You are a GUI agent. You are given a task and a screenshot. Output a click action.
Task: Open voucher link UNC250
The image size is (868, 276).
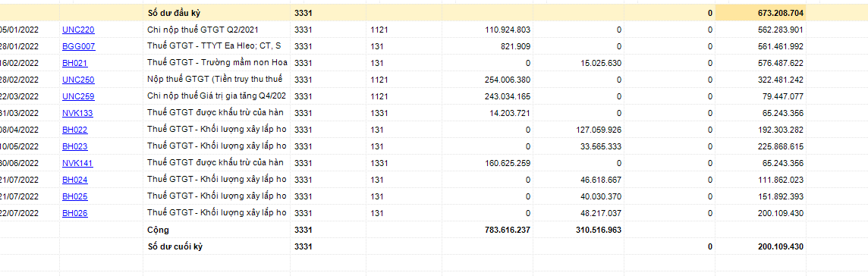(x=78, y=80)
